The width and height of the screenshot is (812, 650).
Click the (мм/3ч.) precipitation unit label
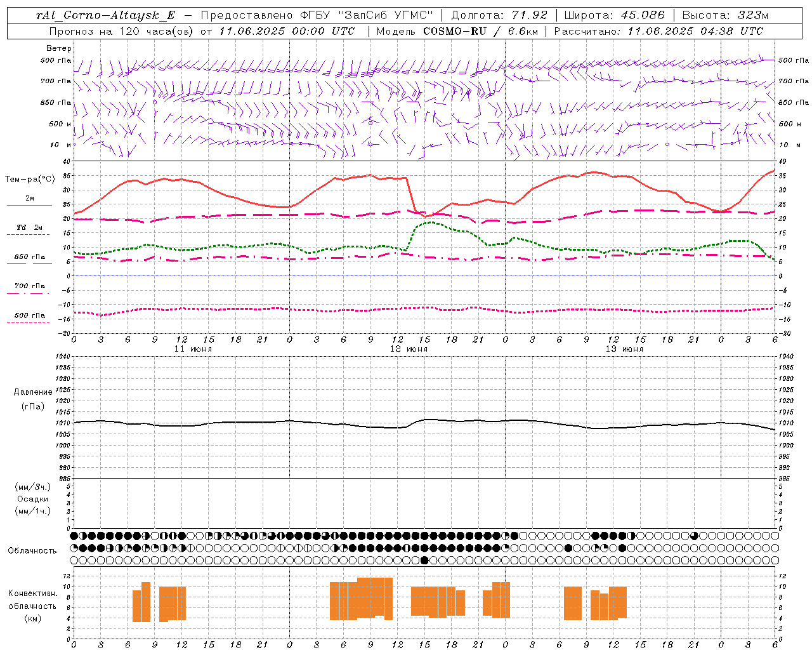33,487
